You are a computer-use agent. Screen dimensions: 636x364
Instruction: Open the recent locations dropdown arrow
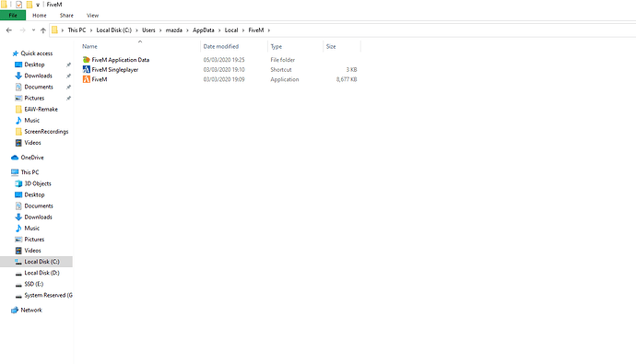pyautogui.click(x=33, y=30)
